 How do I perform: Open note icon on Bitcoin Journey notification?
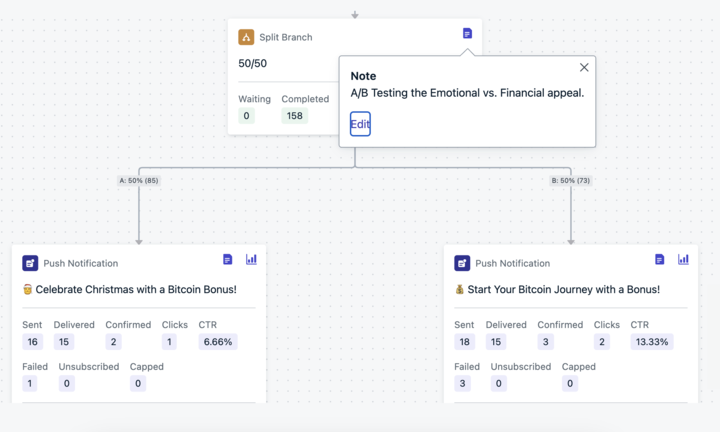659,259
